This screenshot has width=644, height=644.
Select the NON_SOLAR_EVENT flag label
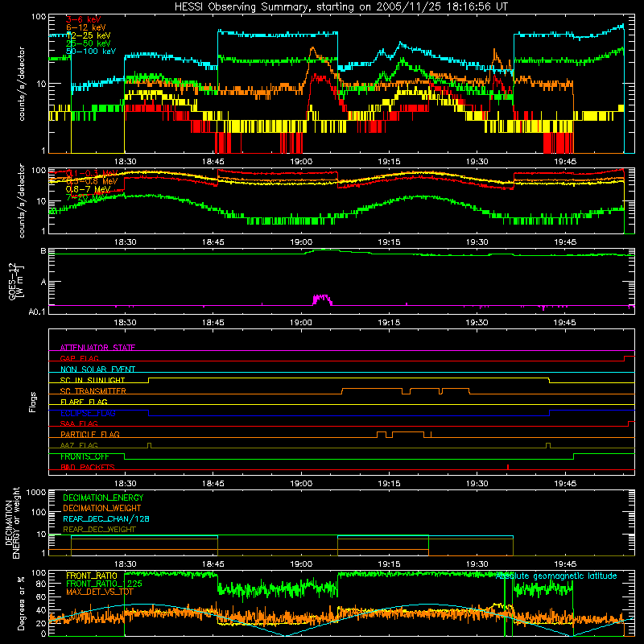coord(97,369)
